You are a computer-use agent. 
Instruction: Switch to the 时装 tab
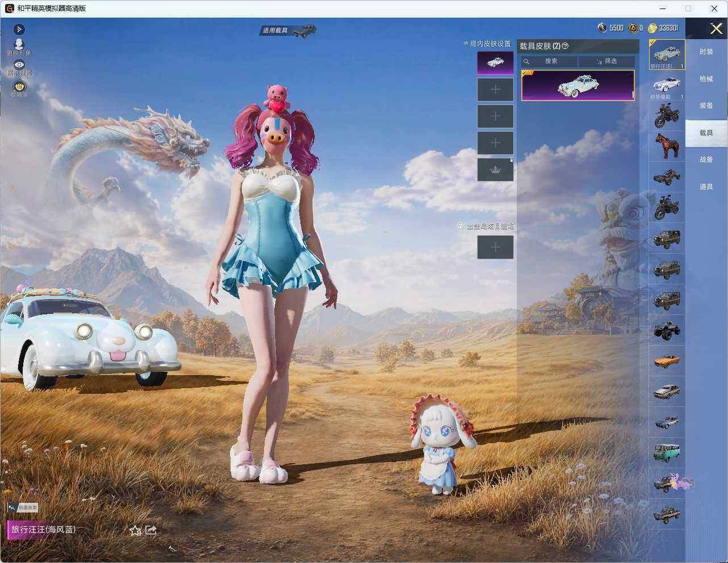click(706, 52)
